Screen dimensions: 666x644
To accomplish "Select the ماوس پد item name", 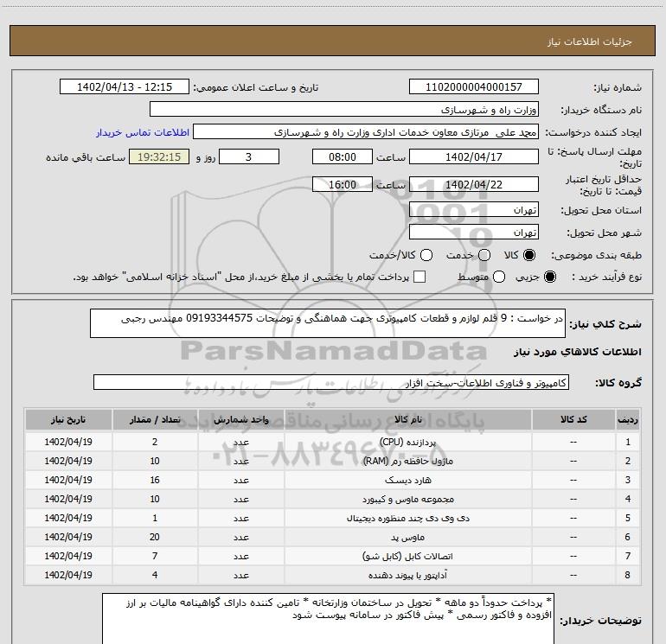I will click(x=407, y=537).
